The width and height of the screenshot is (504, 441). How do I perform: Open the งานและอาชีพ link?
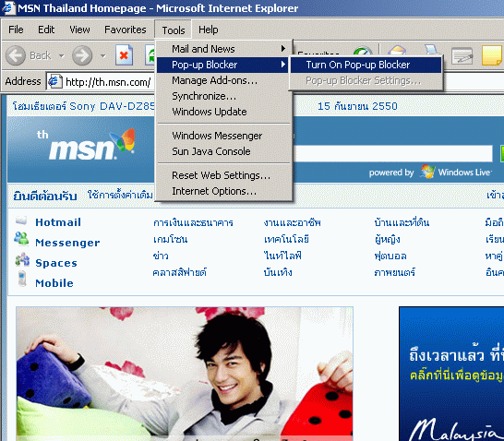(293, 222)
